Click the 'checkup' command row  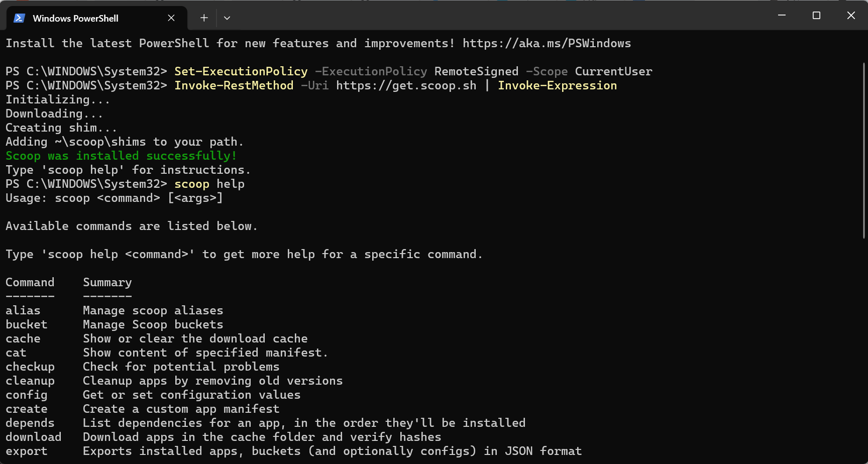coord(143,367)
